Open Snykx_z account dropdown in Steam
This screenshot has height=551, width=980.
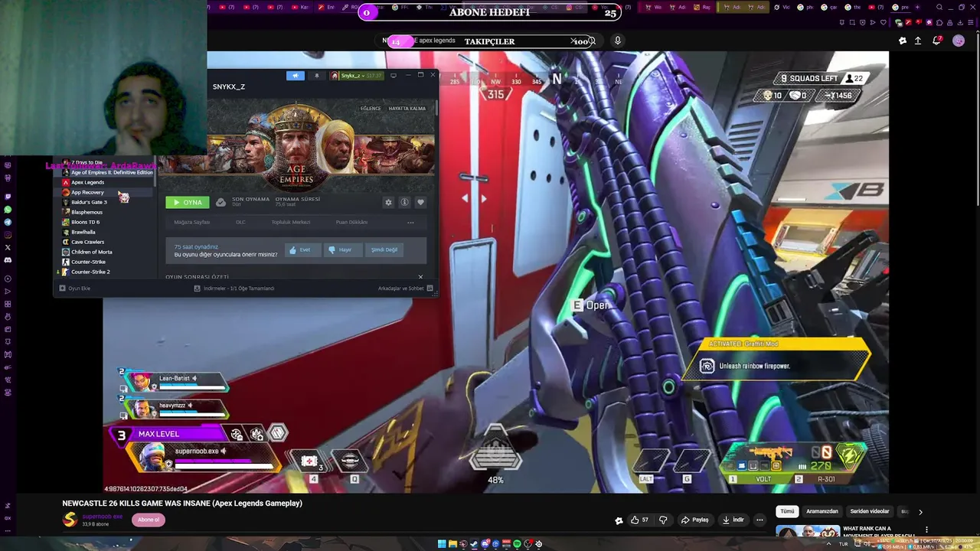[358, 76]
